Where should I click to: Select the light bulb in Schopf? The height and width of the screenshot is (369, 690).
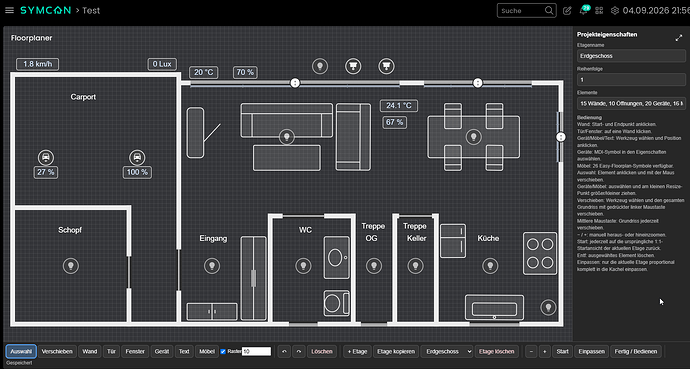coord(71,266)
